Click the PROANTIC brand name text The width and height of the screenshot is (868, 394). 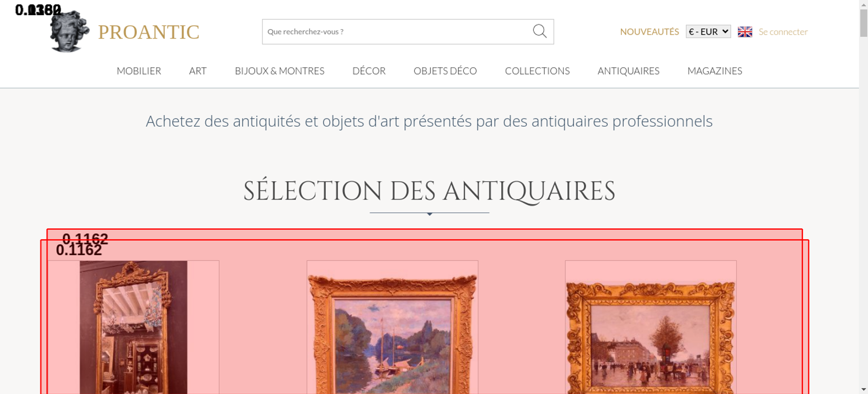148,32
